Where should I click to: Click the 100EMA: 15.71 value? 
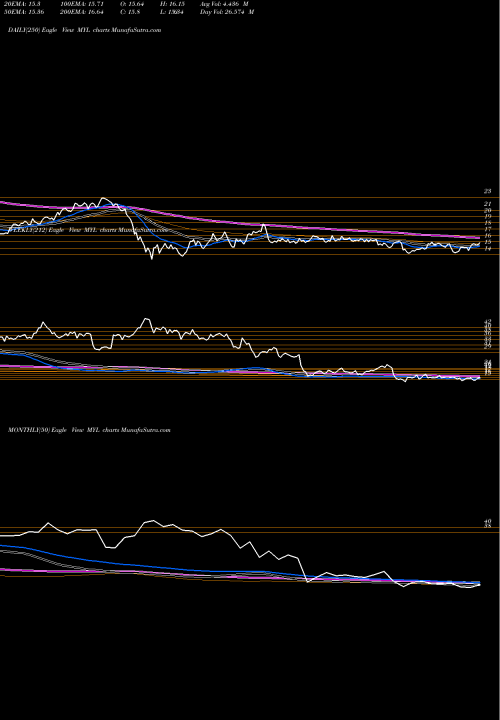pyautogui.click(x=84, y=4)
